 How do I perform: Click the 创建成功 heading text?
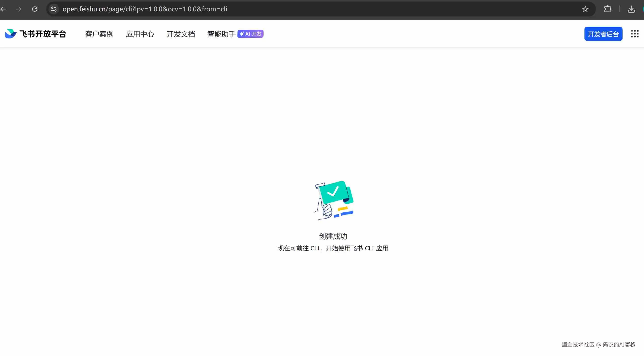(333, 236)
